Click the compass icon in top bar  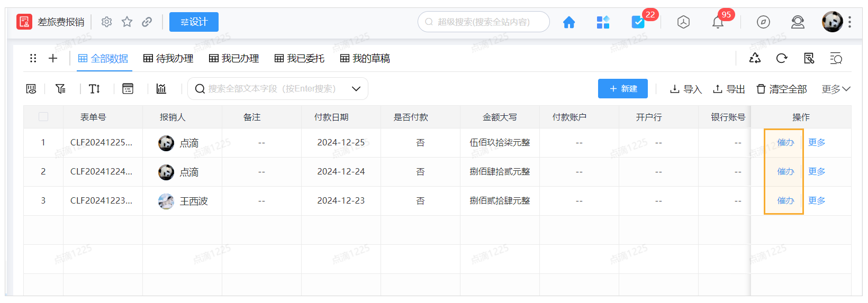click(x=763, y=22)
